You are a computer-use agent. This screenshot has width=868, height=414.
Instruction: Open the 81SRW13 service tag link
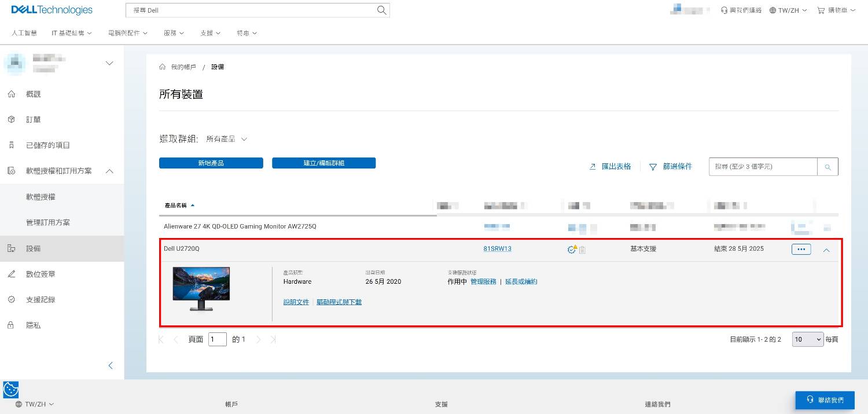tap(498, 249)
